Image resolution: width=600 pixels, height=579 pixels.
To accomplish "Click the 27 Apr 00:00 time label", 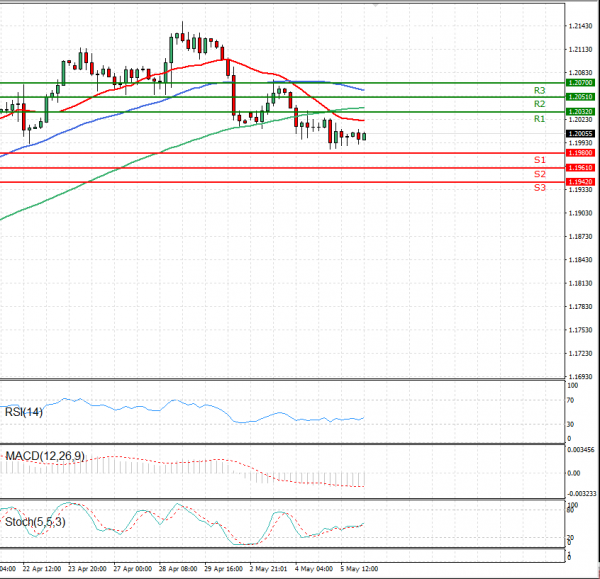I will [132, 569].
